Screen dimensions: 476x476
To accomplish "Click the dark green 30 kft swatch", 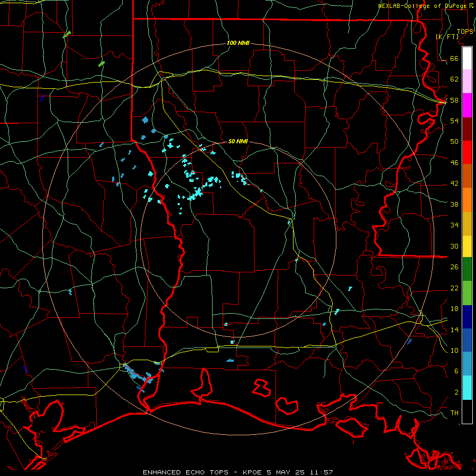I will (467, 269).
